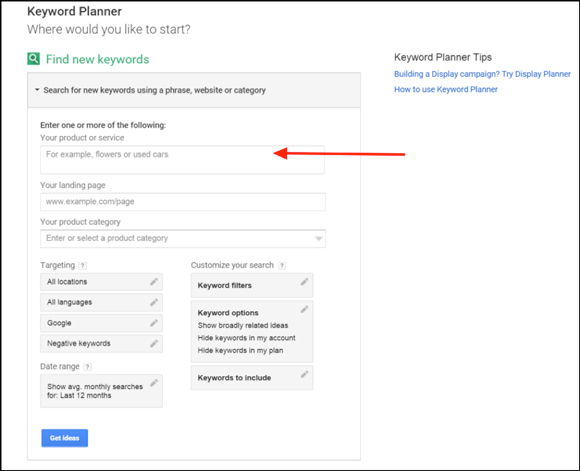Open Building a Display campaign link
This screenshot has width=580, height=471.
pos(482,74)
